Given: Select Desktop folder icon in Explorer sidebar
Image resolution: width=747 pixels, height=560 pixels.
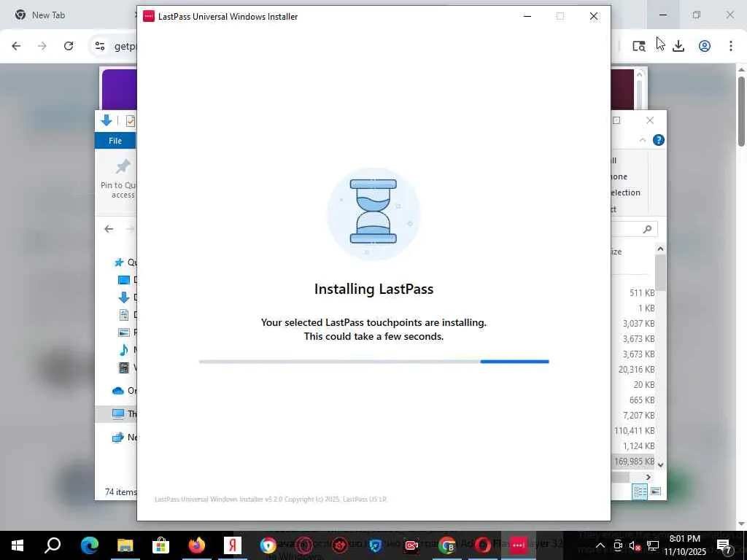Looking at the screenshot, I should [123, 280].
